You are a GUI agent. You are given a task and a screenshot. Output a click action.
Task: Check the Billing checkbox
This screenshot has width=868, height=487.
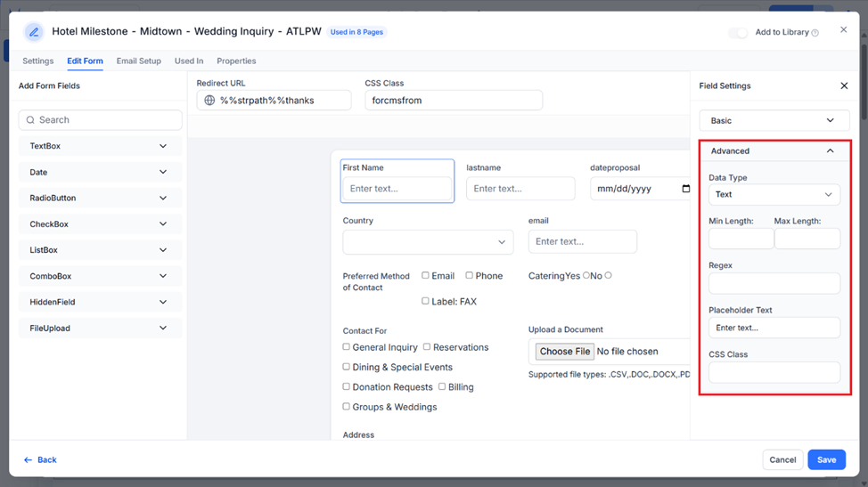click(442, 386)
